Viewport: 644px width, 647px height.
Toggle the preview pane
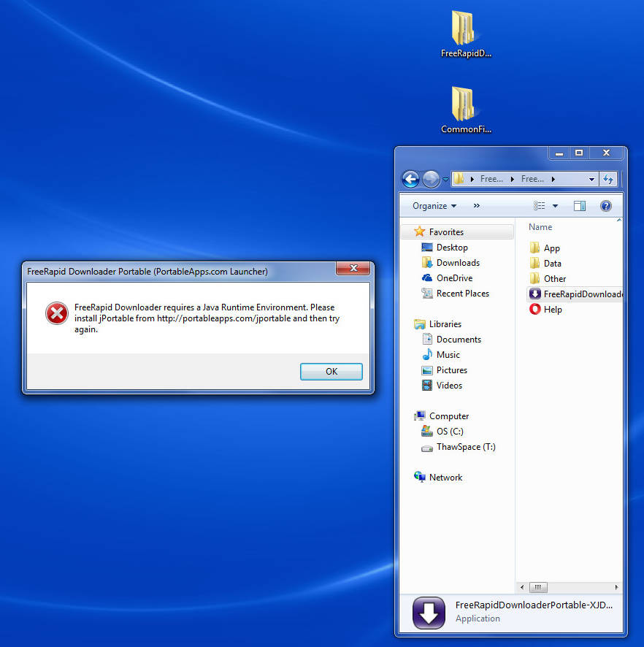pos(580,206)
